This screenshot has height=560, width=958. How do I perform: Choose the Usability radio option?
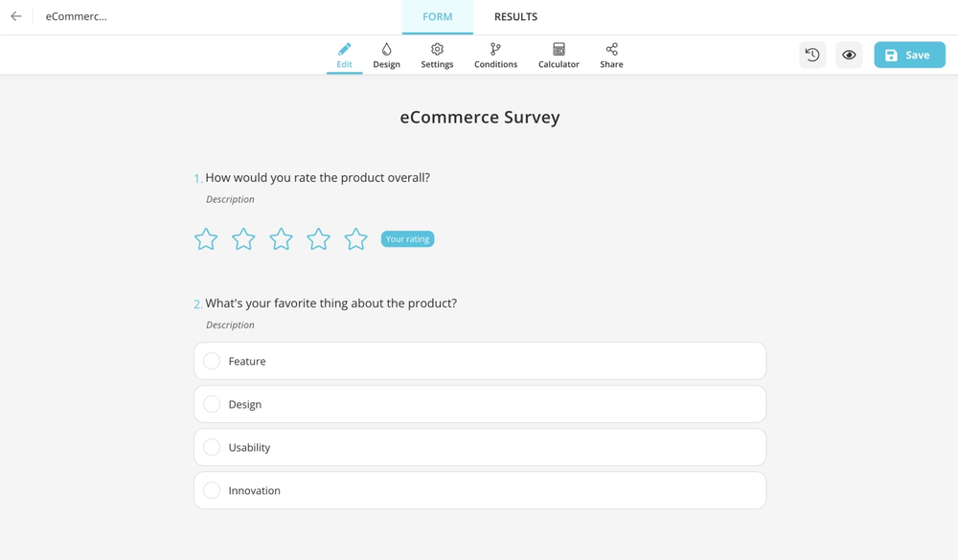[x=212, y=447]
